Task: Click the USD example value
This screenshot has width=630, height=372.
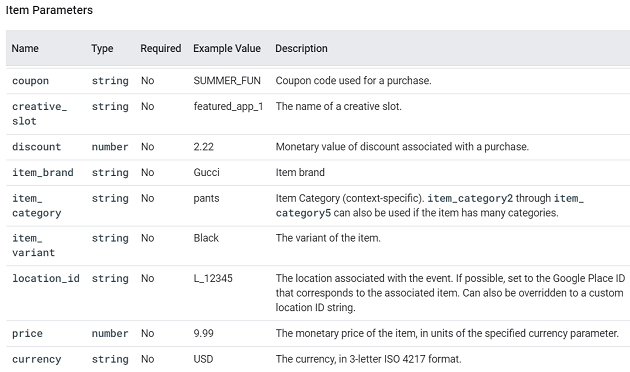Action: coord(203,359)
